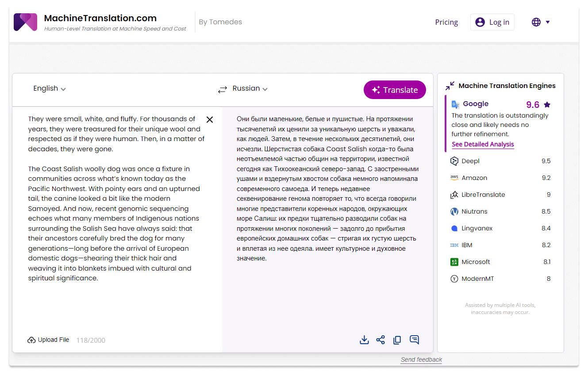Choose the Lingvanex engine name
Image resolution: width=588 pixels, height=371 pixels.
coord(477,228)
